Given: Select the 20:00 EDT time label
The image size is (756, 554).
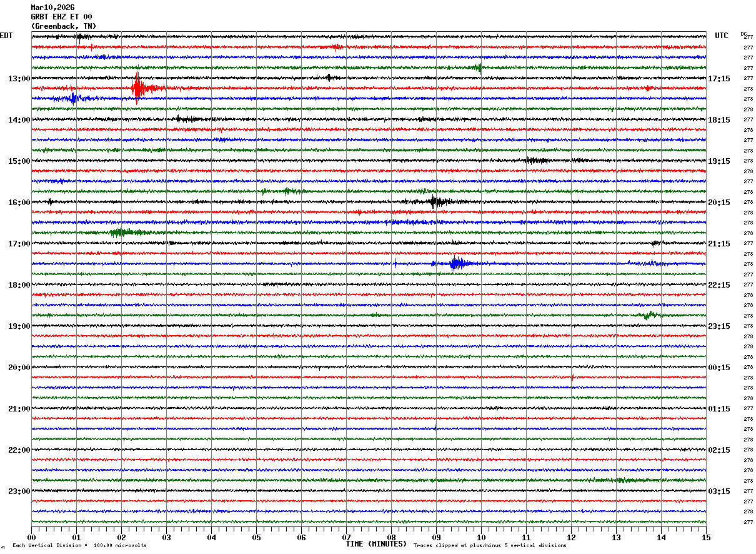Looking at the screenshot, I should point(19,368).
